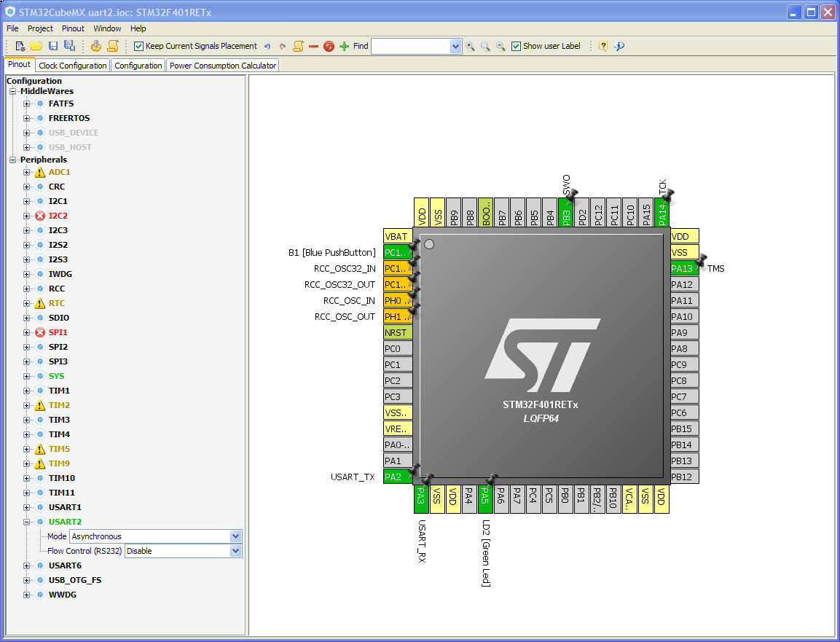Switch to the Clock Configuration tab
840x642 pixels.
[x=72, y=66]
